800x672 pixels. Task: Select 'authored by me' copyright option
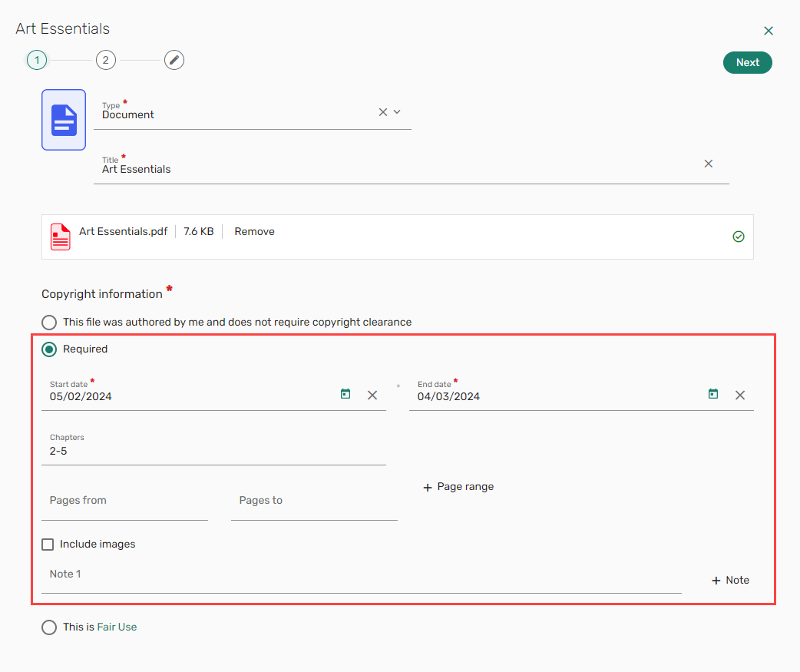(x=49, y=323)
